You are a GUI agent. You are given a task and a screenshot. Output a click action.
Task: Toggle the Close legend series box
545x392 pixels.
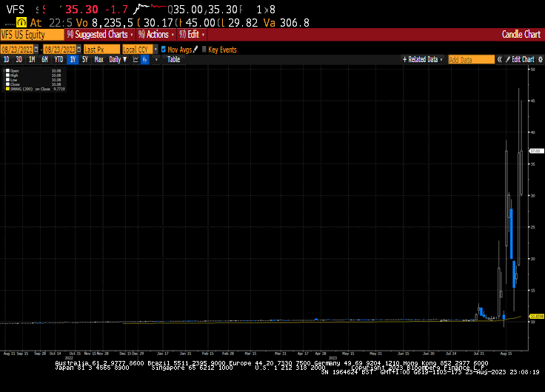(7, 84)
